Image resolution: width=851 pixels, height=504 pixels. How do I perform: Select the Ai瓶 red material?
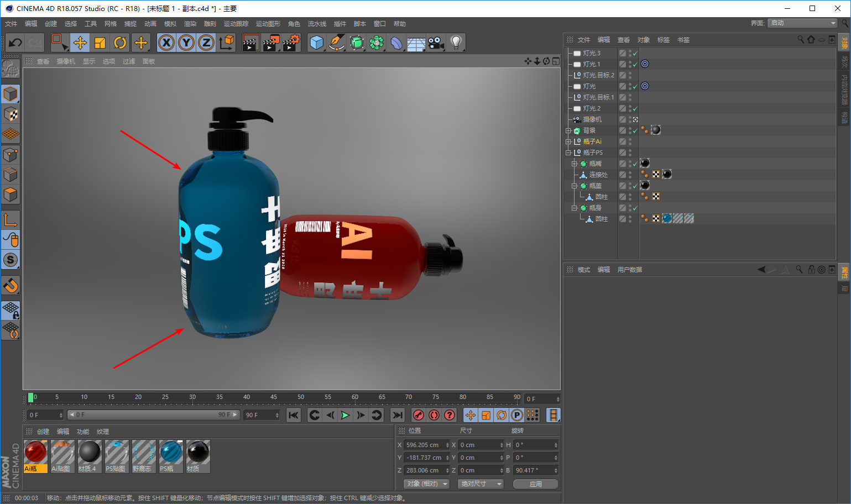click(x=36, y=456)
